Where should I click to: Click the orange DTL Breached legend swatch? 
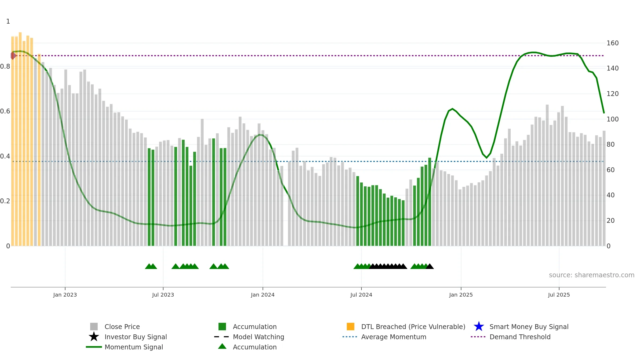pos(350,327)
